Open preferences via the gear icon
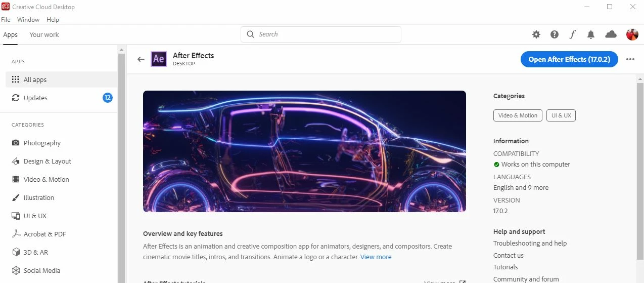 point(536,34)
